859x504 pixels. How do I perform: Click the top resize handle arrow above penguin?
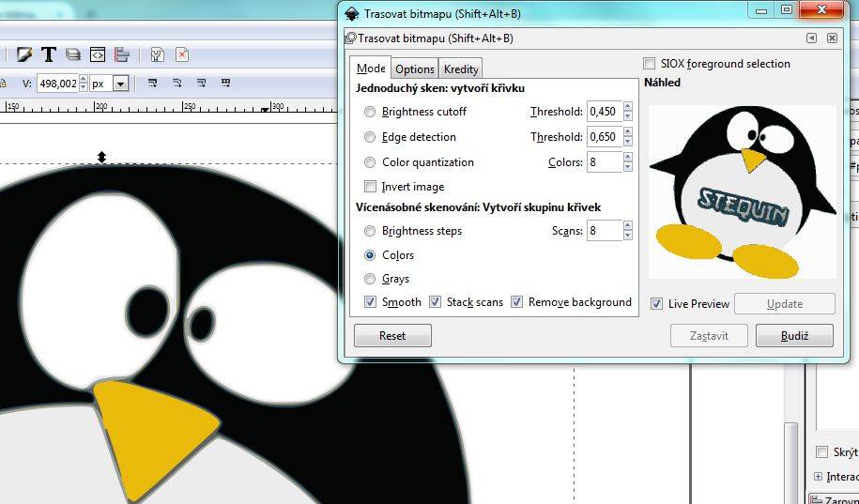101,158
